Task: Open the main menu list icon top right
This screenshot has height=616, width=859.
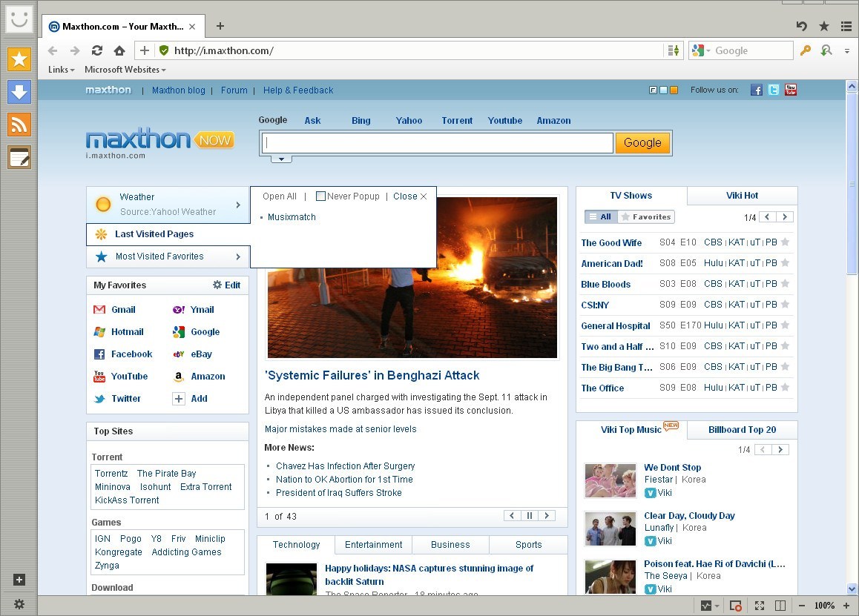Action: coord(846,26)
